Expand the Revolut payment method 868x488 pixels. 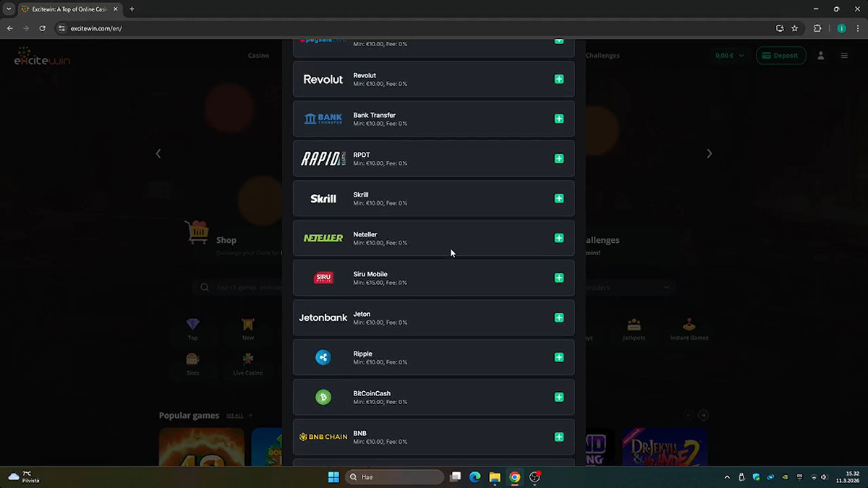pos(558,79)
